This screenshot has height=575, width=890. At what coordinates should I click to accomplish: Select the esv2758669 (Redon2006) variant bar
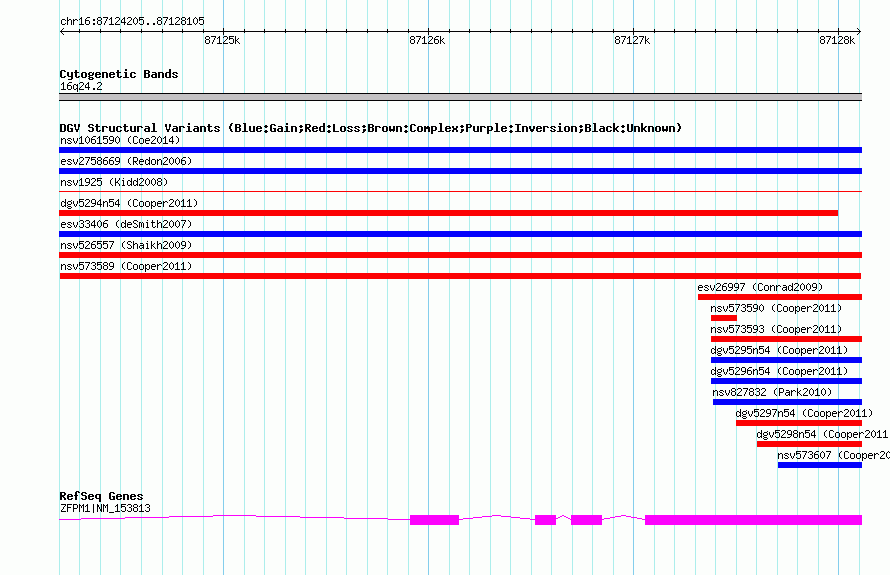(x=460, y=171)
